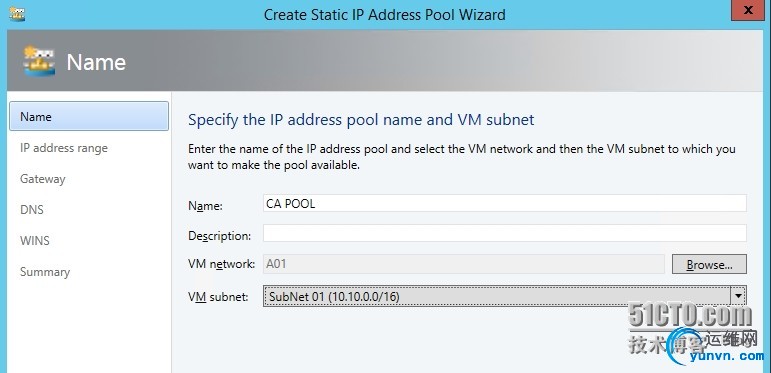Screen dimensions: 771x373
Task: Click the VM network field showing A01
Action: coord(464,264)
